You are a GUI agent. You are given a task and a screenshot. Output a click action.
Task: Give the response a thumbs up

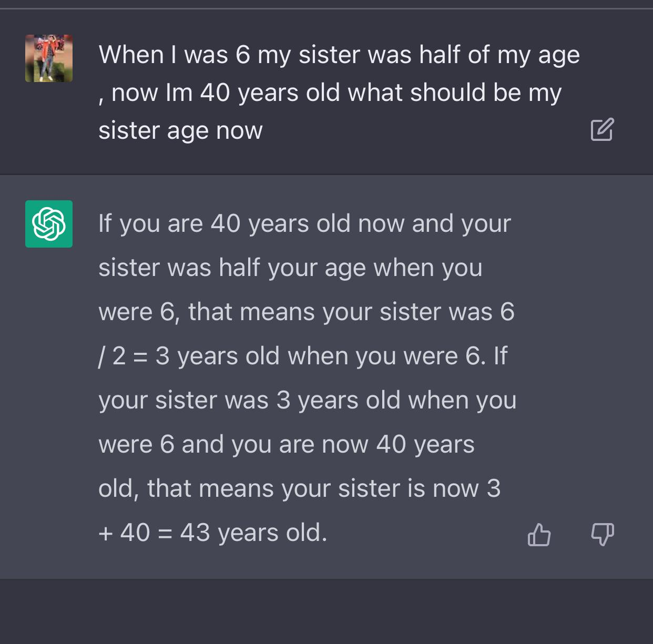539,535
